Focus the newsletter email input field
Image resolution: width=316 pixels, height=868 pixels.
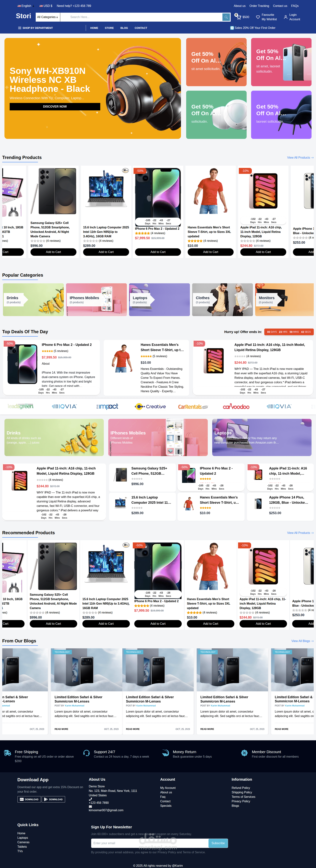[150, 843]
